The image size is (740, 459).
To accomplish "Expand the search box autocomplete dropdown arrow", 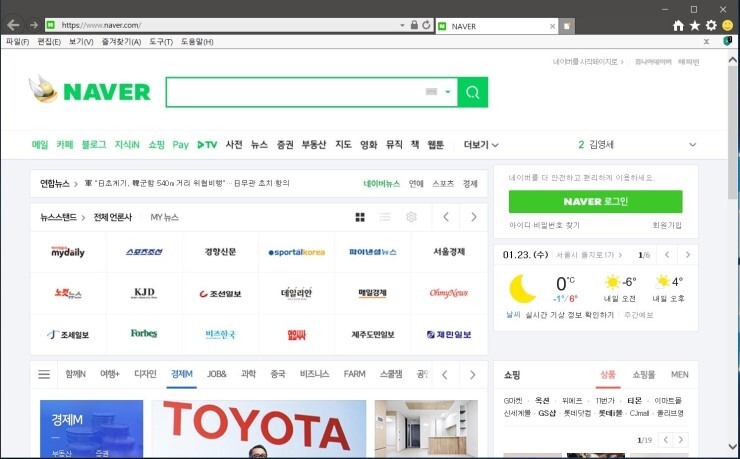I will tap(448, 92).
